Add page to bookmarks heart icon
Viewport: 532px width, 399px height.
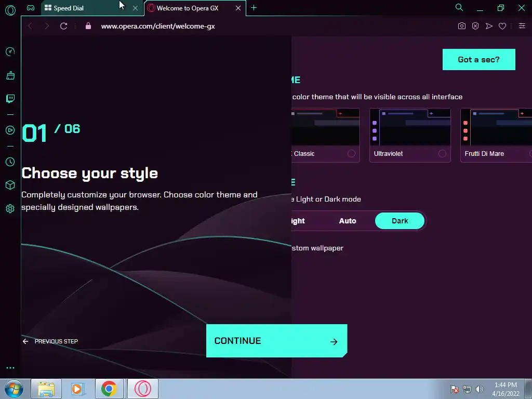502,26
